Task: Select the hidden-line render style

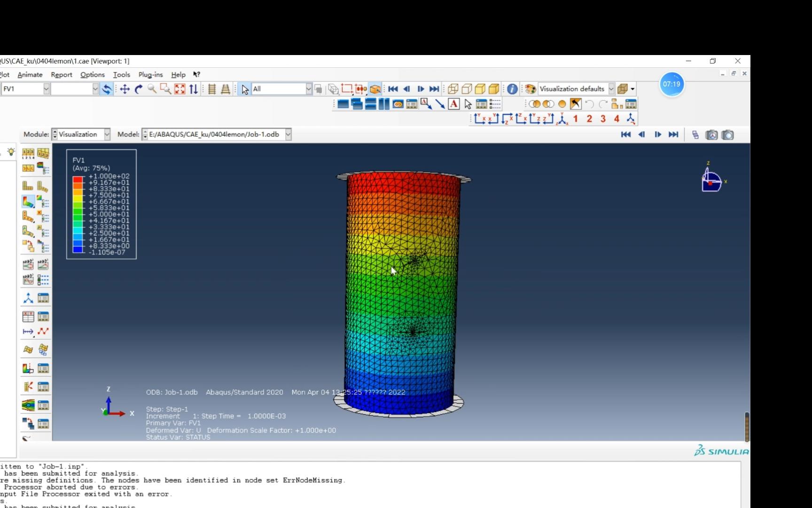Action: tap(467, 89)
